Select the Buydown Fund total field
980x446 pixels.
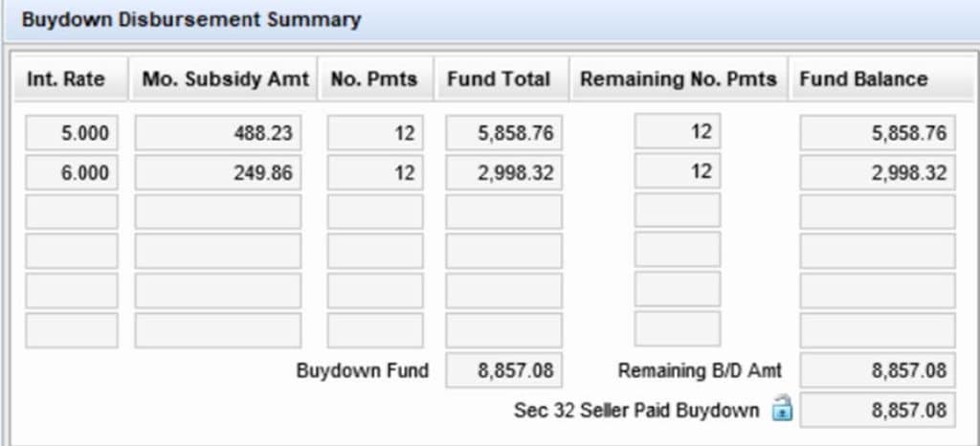pyautogui.click(x=503, y=369)
